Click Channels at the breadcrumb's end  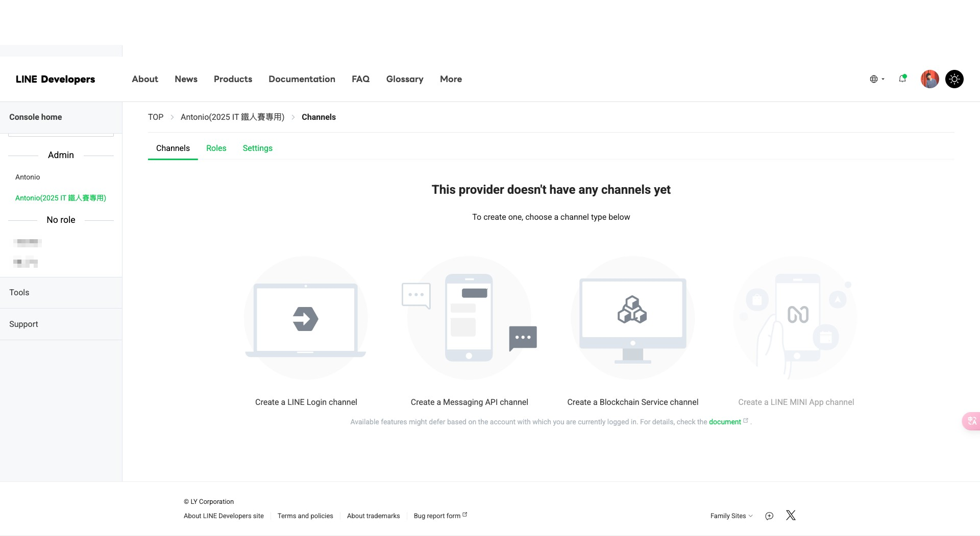318,117
